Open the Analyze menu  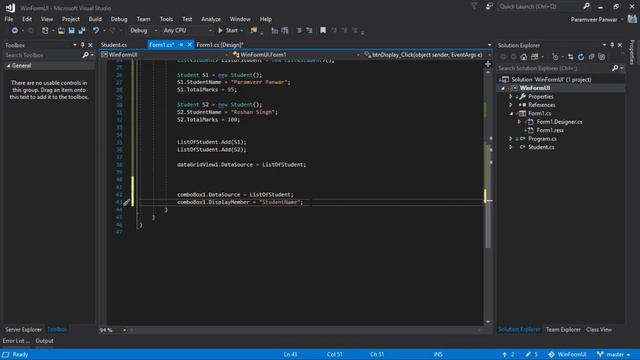(211, 19)
